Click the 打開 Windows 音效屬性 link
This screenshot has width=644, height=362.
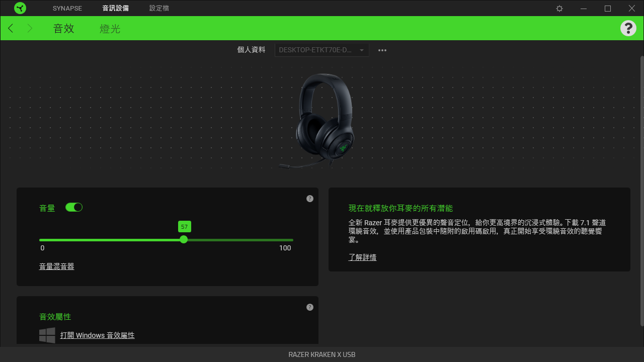97,335
